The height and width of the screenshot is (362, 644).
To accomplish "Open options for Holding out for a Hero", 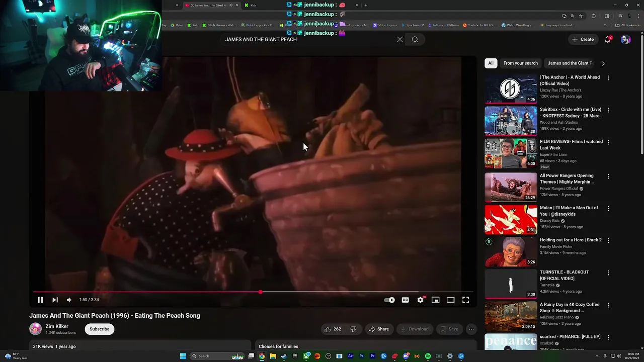I will pos(608,241).
